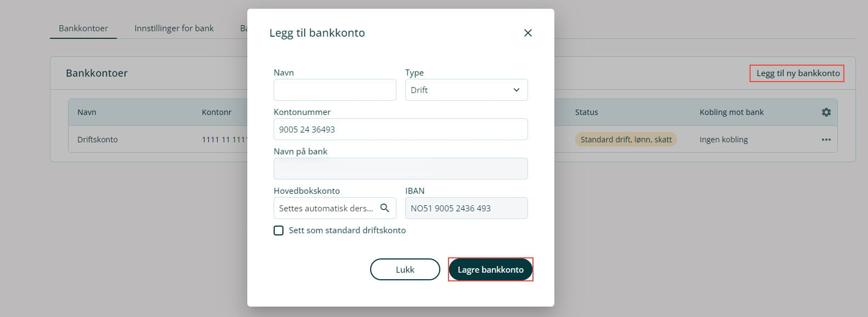Click the Legg til ny bankkonto link
This screenshot has height=317, width=868.
click(x=797, y=73)
